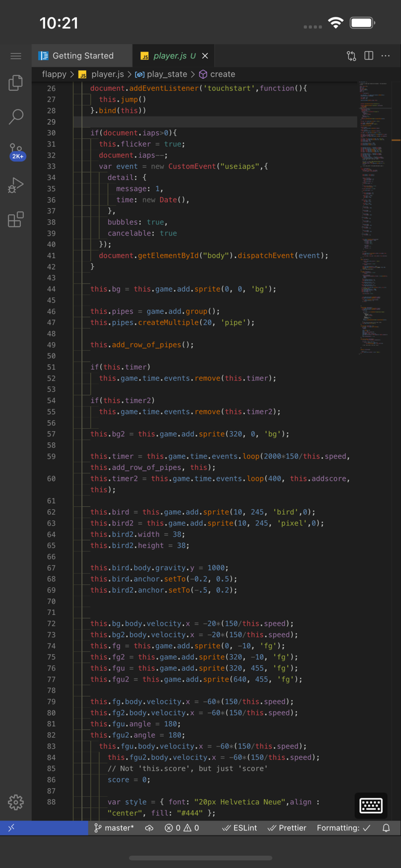Open the Search view icon
Screen dimensions: 401x868
(16, 117)
